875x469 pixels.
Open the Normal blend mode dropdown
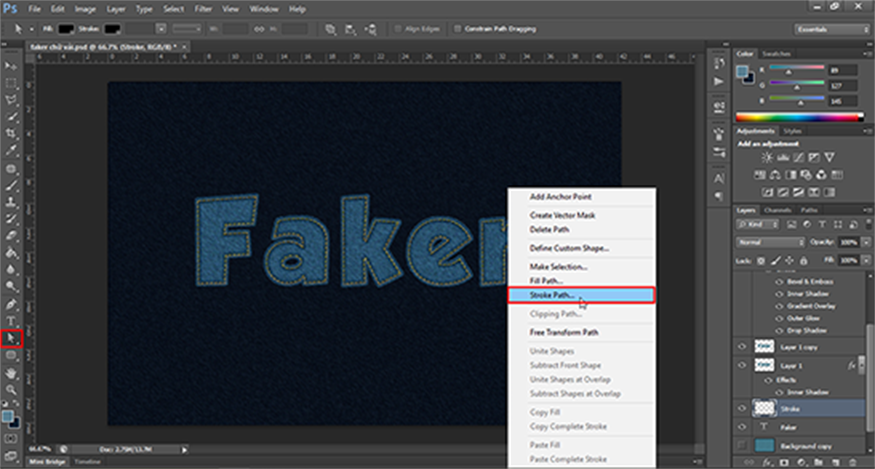pos(768,242)
